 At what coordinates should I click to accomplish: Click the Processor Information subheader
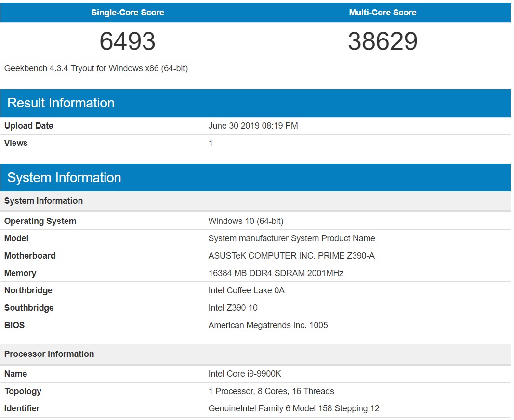(255, 354)
